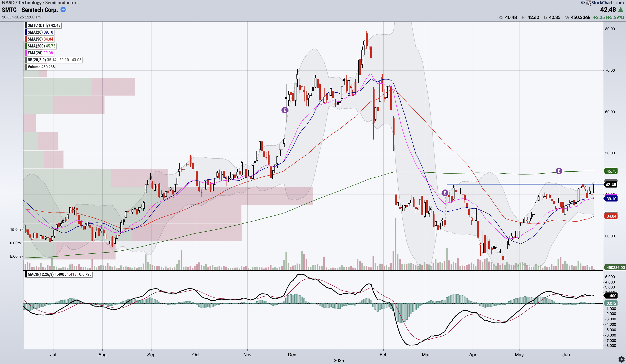The image size is (626, 364).
Task: Click the red 34.84 price axis tag
Action: [611, 216]
